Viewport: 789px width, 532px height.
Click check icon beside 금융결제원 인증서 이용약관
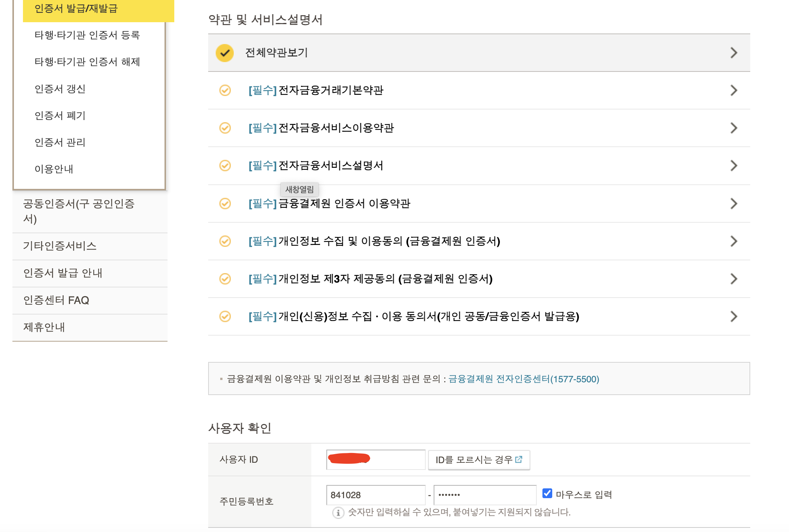click(x=225, y=204)
